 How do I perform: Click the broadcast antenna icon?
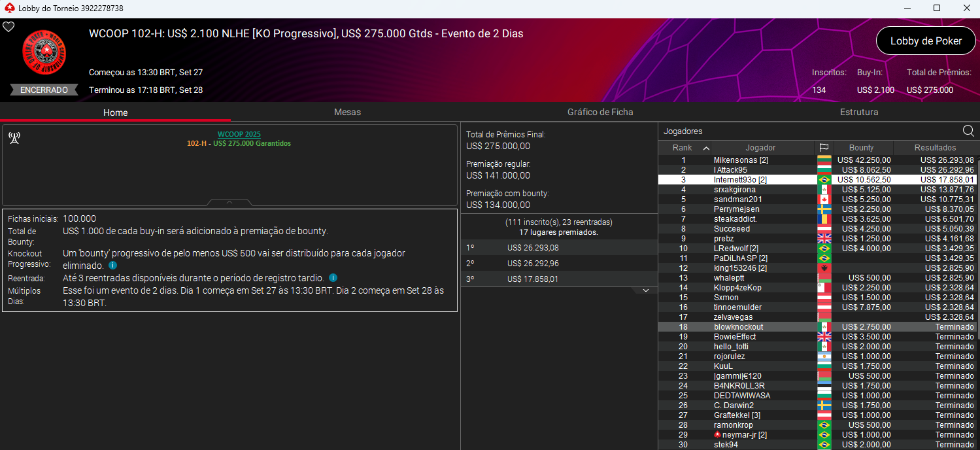tap(14, 137)
